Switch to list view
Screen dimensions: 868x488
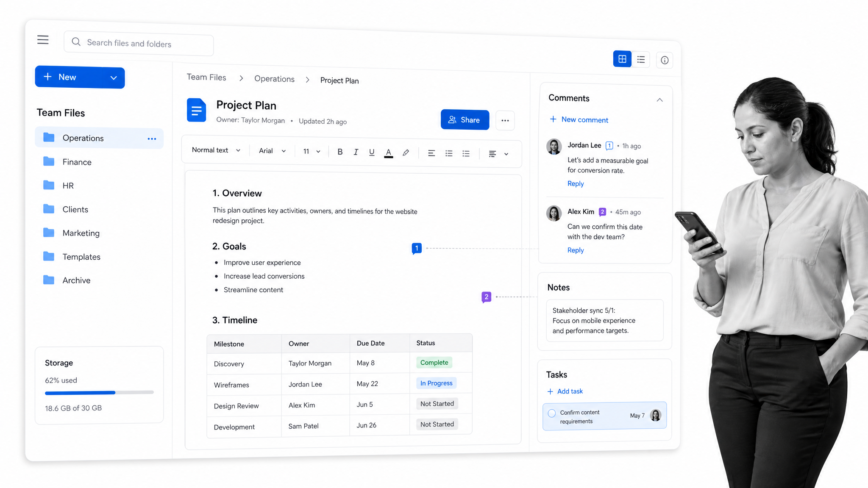coord(641,60)
